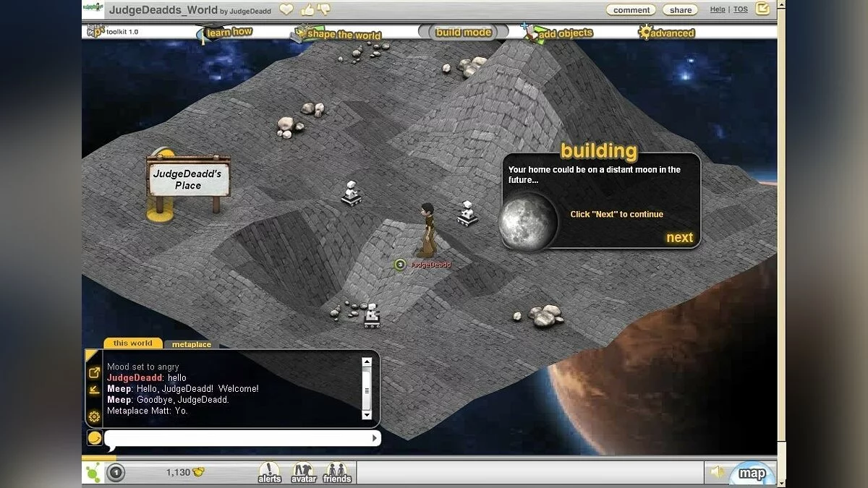This screenshot has width=868, height=488.
Task: Click the chat scrollbar thumb
Action: (x=367, y=391)
